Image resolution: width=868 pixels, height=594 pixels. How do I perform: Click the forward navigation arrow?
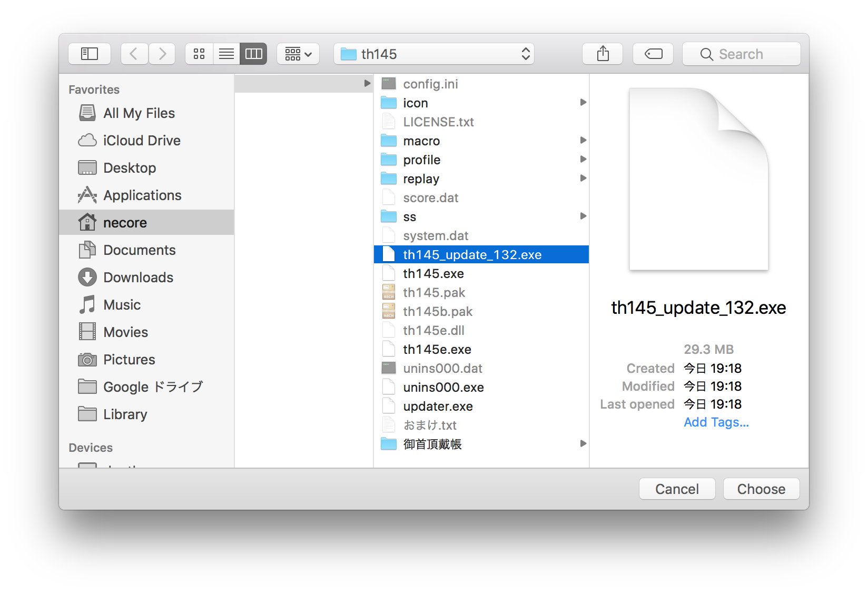162,54
